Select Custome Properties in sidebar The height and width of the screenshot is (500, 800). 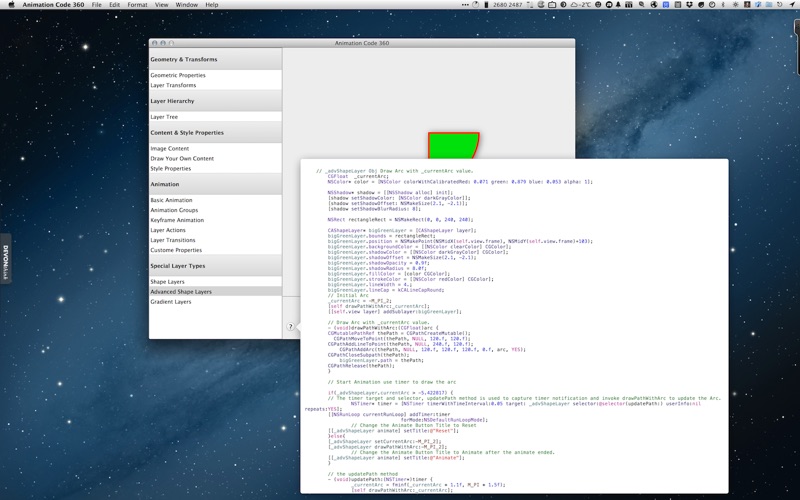click(215, 250)
